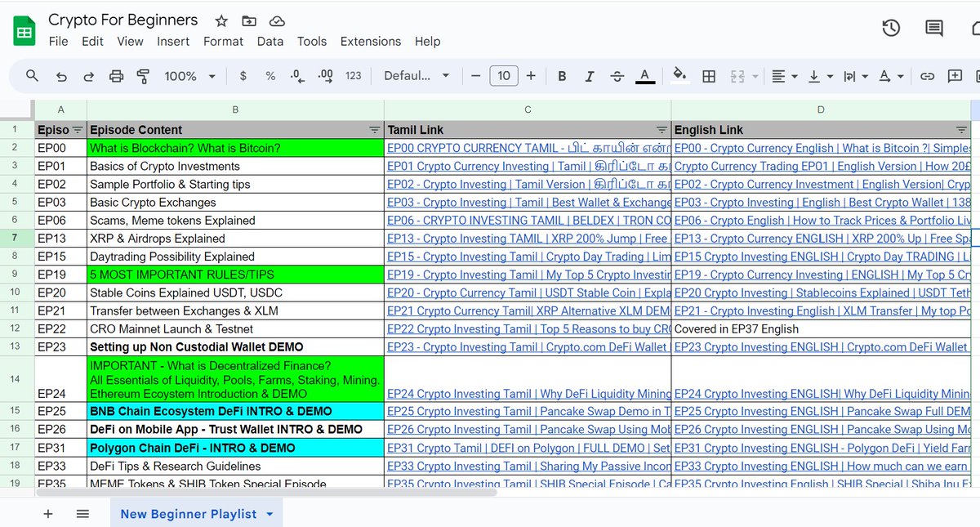Viewport: 980px width, 527px height.
Task: Open the Help menu
Action: click(x=427, y=42)
